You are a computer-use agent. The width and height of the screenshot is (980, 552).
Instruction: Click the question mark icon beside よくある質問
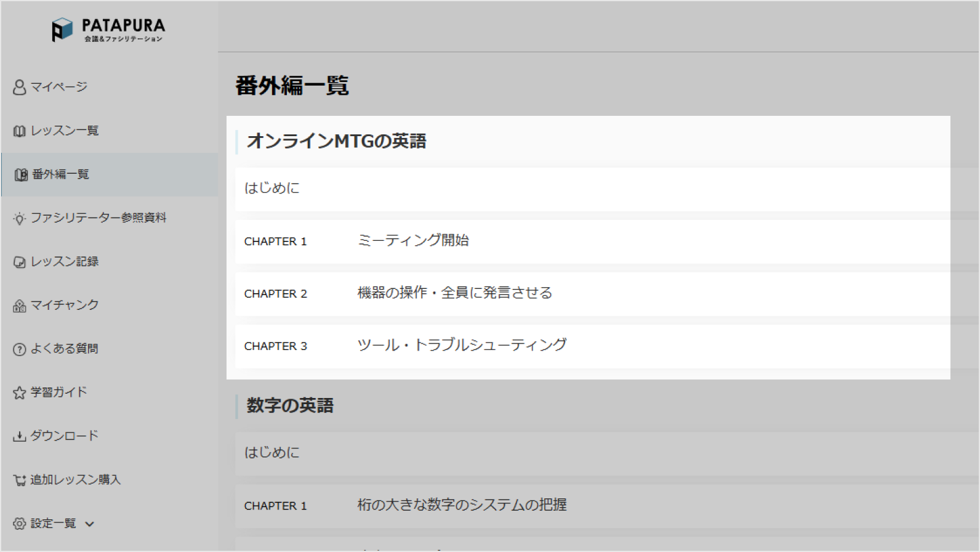(20, 349)
